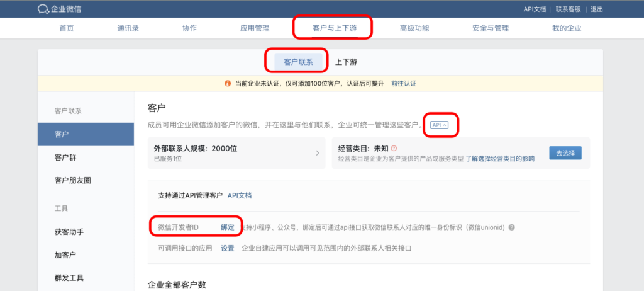Click the orange warning icon in banner
Screen dimensions: 644x291
[x=228, y=84]
